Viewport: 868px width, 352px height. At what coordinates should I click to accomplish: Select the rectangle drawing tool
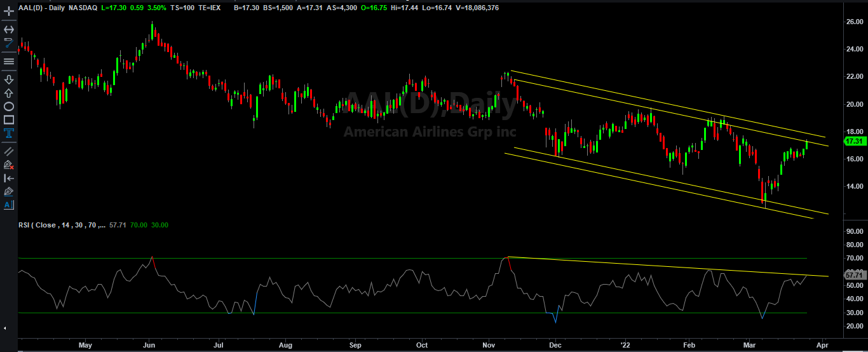tap(9, 119)
